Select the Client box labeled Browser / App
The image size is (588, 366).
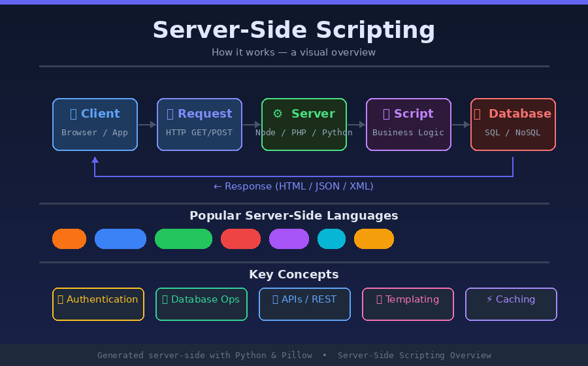(x=95, y=124)
